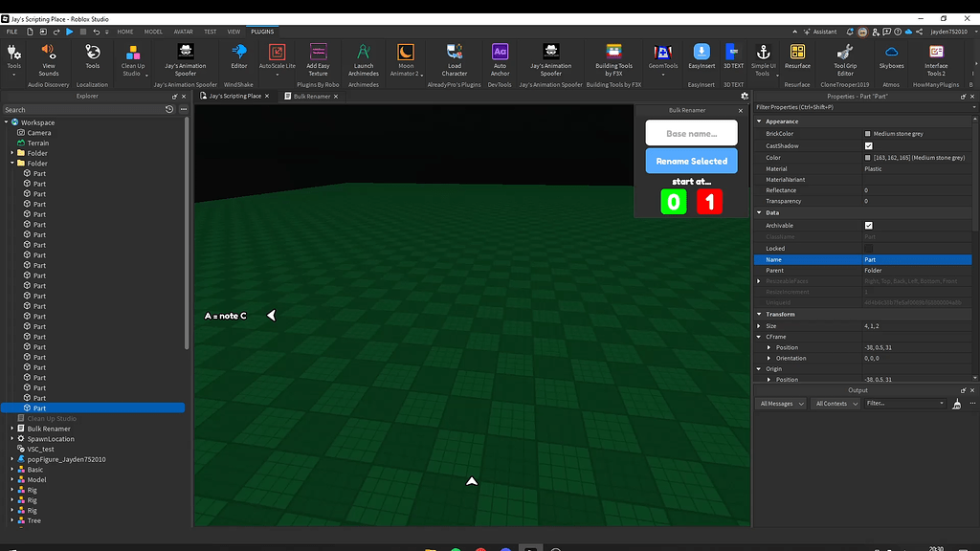Open WindShake Editor plugin

coord(238,56)
